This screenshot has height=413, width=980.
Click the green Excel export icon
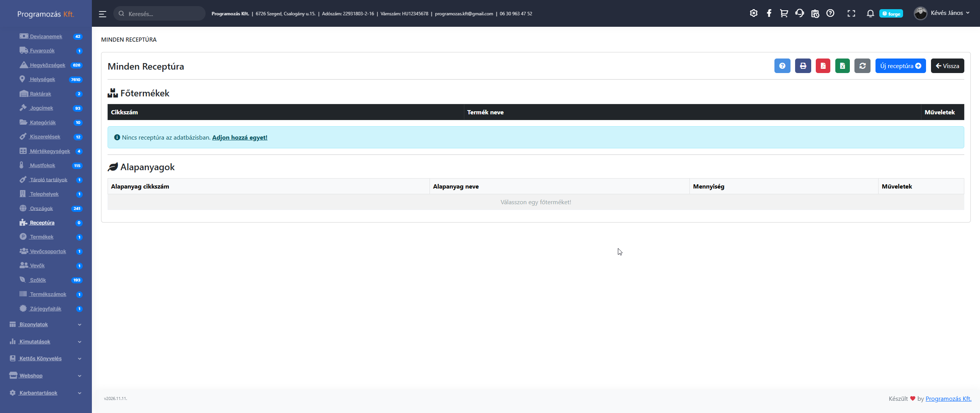click(x=842, y=66)
